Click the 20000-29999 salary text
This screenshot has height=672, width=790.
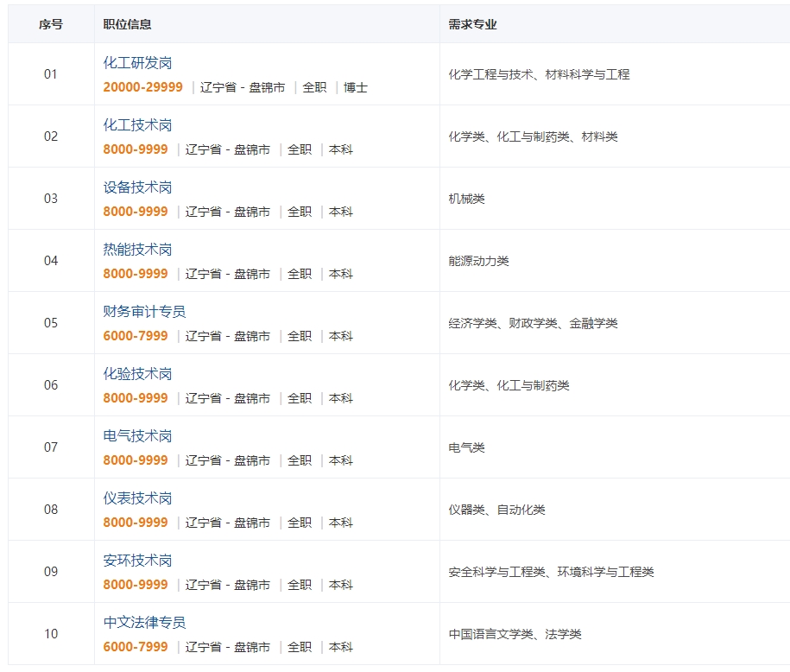coord(142,87)
